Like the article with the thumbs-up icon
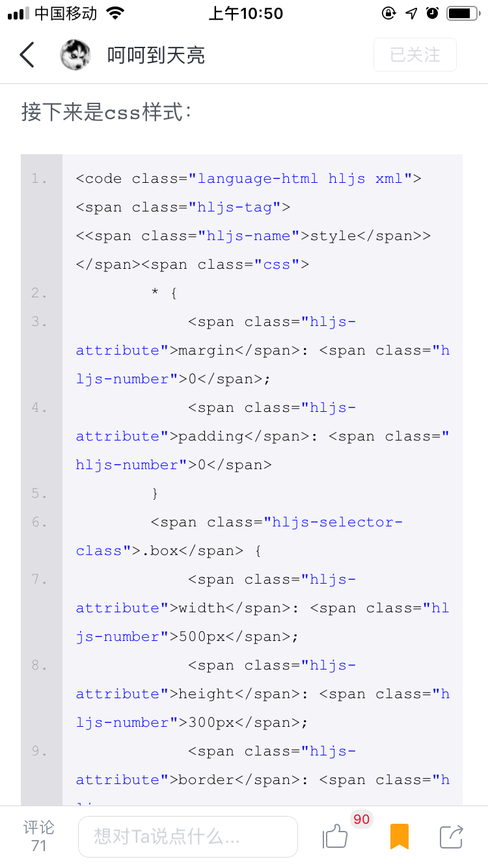The height and width of the screenshot is (868, 488). point(335,837)
